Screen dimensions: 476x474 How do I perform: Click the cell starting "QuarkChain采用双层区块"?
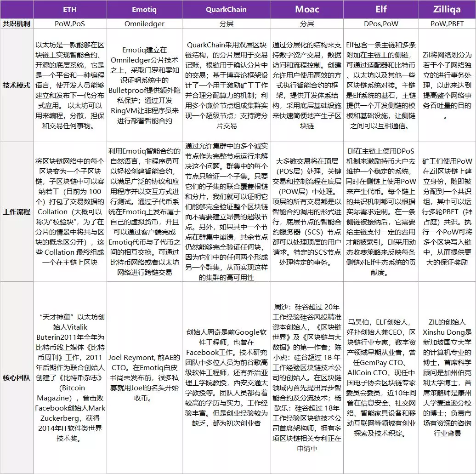tap(226, 86)
